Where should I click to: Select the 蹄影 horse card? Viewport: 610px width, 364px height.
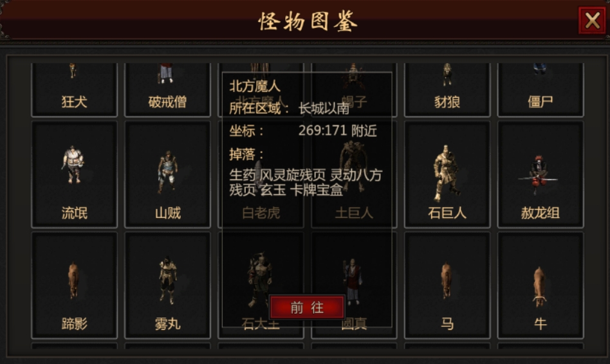tap(74, 286)
